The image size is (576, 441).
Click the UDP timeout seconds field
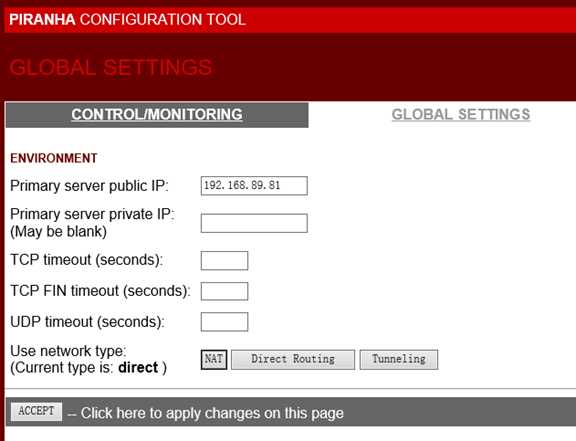224,322
